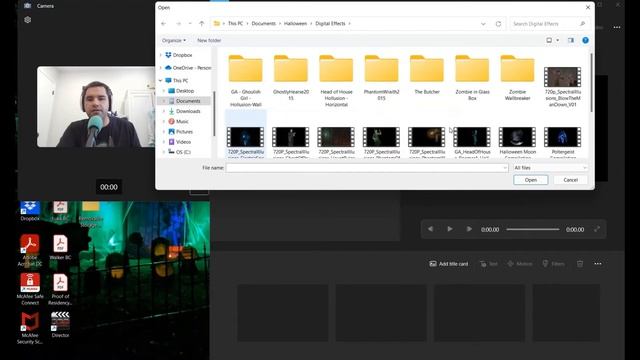Select Videos in navigation tree
The image size is (640, 360).
[183, 142]
